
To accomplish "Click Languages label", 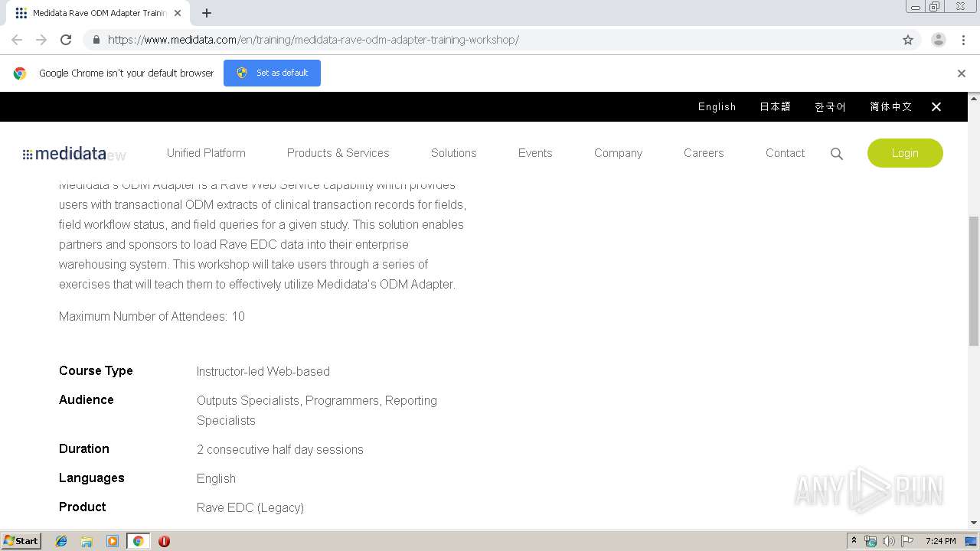I will click(x=92, y=478).
